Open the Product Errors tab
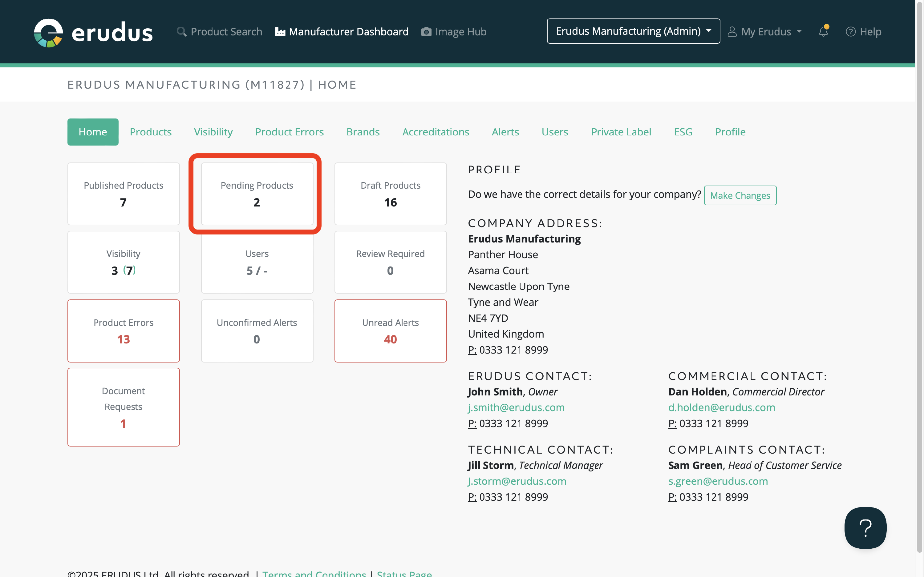This screenshot has height=577, width=924. pos(289,132)
